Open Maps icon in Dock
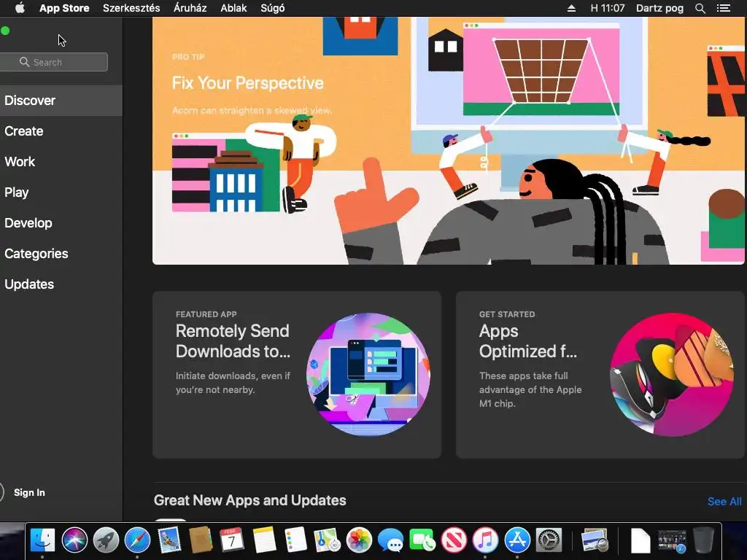Screen dimensions: 747x560 pos(327,540)
